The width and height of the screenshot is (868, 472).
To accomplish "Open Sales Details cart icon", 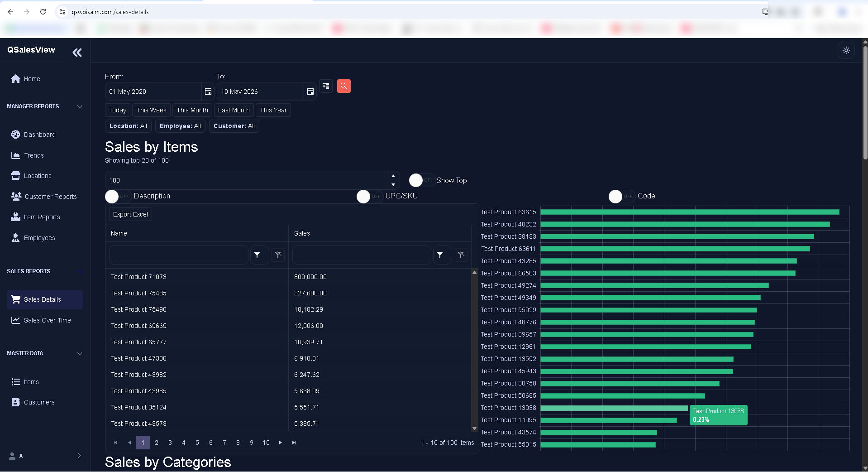I will [x=16, y=299].
